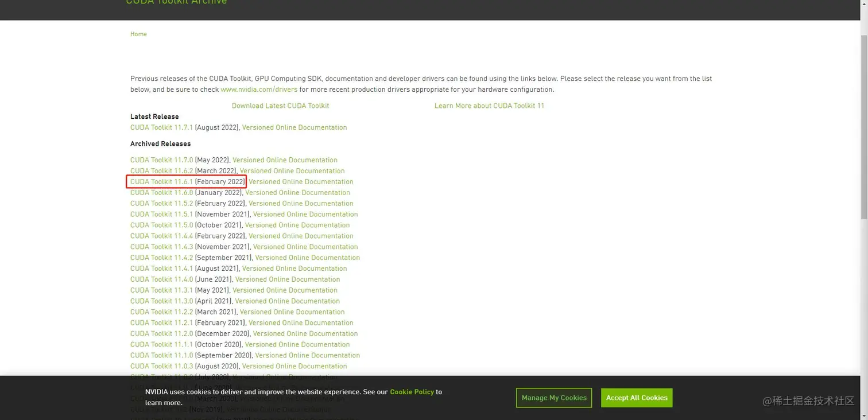
Task: Go to CUDA Toolkit 11.5.2
Action: pos(161,204)
